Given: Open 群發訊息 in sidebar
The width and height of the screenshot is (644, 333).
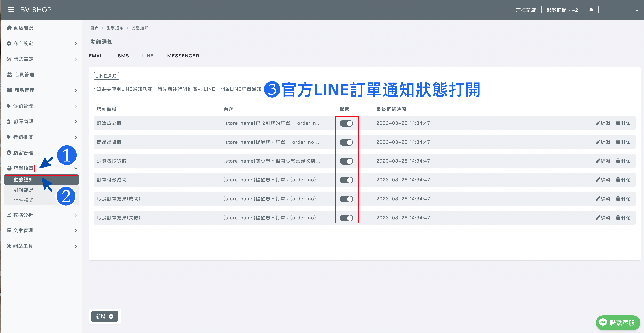Looking at the screenshot, I should tap(24, 190).
